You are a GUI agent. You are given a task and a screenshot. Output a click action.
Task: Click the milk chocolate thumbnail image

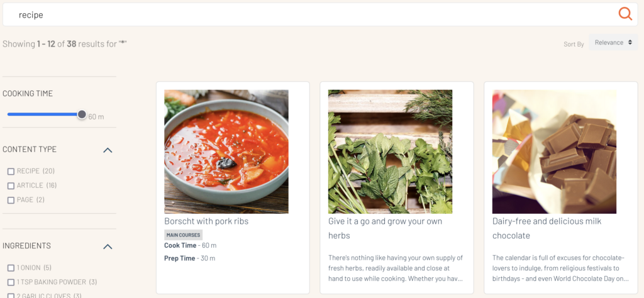[x=554, y=152]
